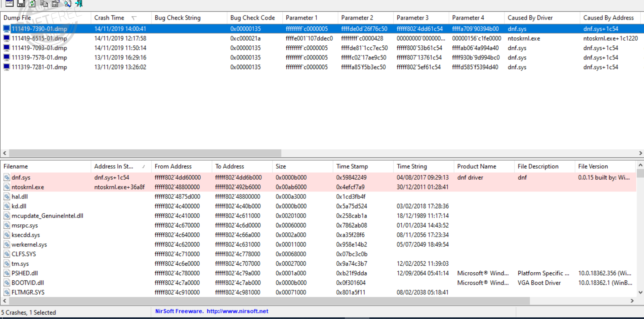This screenshot has width=644, height=319.
Task: Click the 'VGA Boot Driver' description cell
Action: [539, 283]
